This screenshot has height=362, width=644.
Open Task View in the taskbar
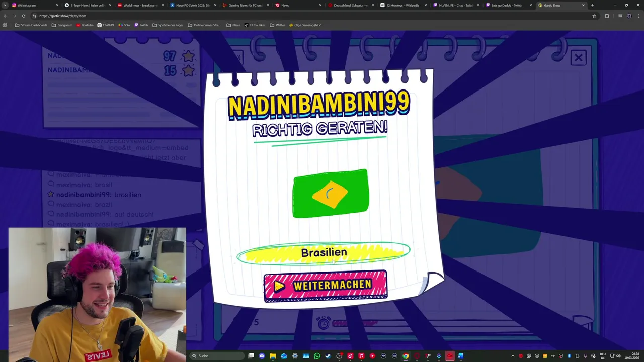click(x=251, y=356)
